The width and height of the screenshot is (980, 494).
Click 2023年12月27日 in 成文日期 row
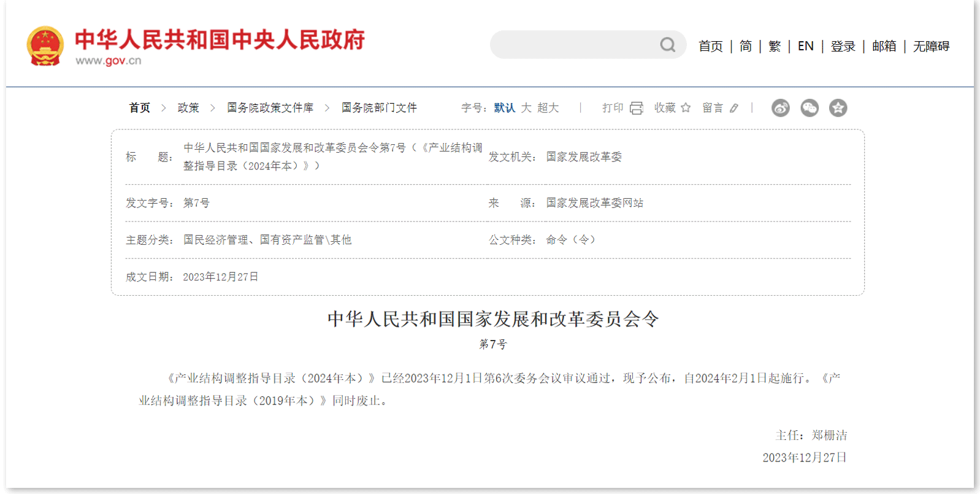221,277
